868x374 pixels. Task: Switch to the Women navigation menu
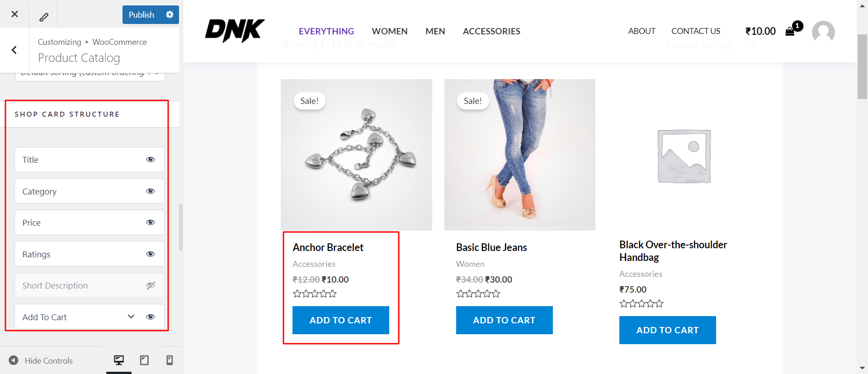click(x=389, y=31)
